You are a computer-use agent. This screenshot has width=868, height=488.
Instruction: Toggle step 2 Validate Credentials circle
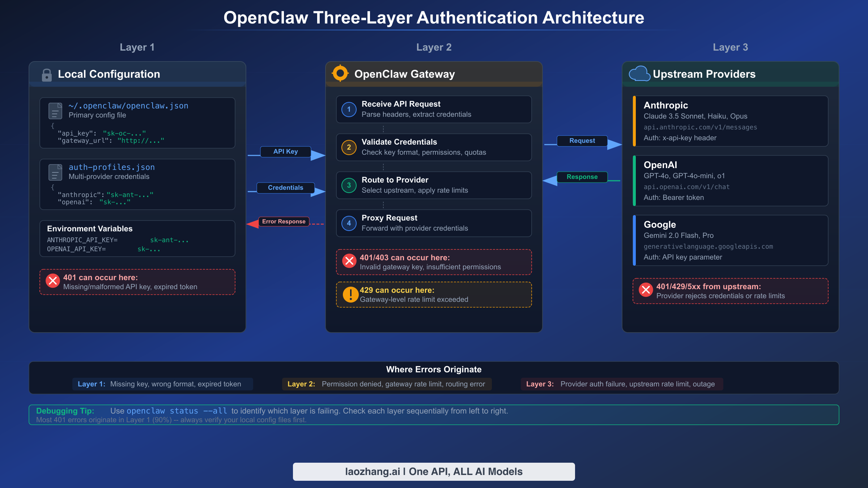(x=348, y=147)
